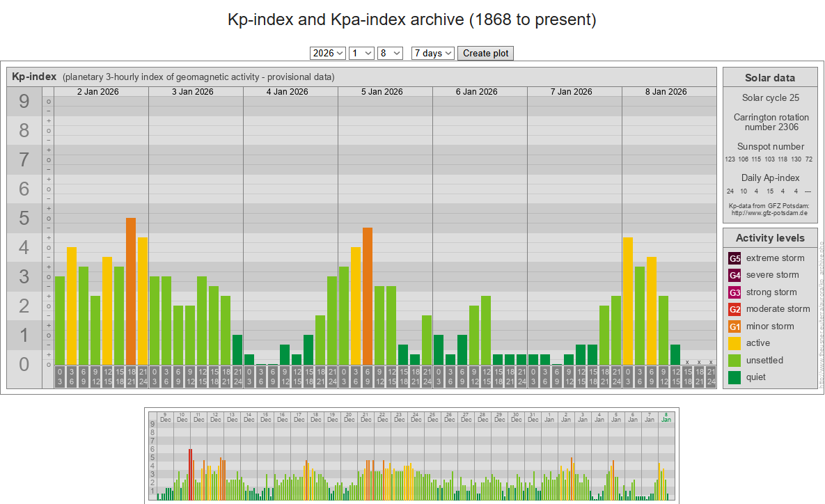Open the month dropdown showing 1
The width and height of the screenshot is (825, 504).
point(361,53)
